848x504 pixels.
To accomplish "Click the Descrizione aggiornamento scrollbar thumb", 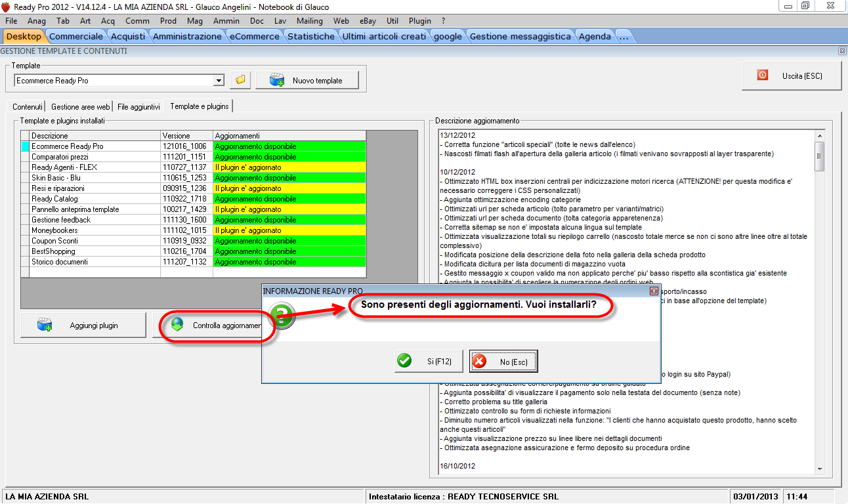I will click(819, 156).
